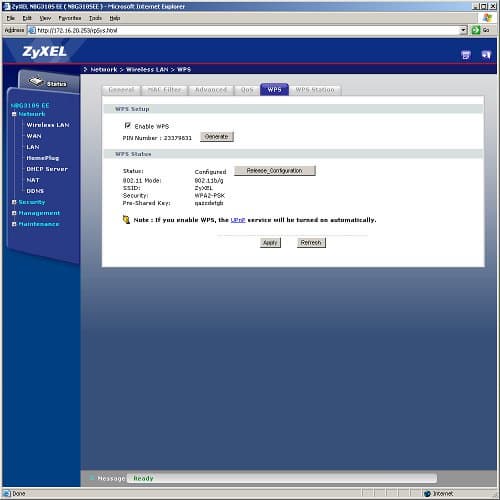Click the note icon beside the UPnP note
Screen dimensions: 500x500
click(x=126, y=220)
